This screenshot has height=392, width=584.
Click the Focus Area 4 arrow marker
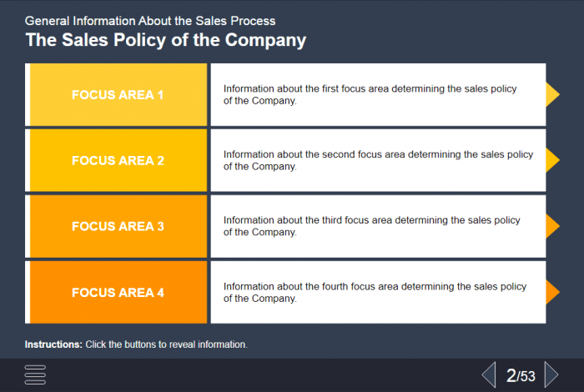(552, 292)
